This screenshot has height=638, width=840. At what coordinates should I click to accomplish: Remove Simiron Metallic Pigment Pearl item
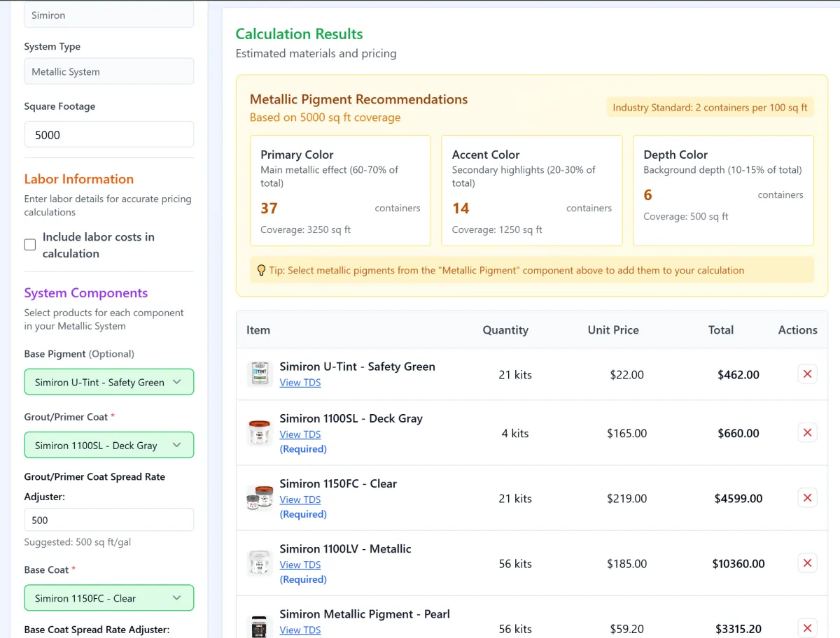click(807, 628)
